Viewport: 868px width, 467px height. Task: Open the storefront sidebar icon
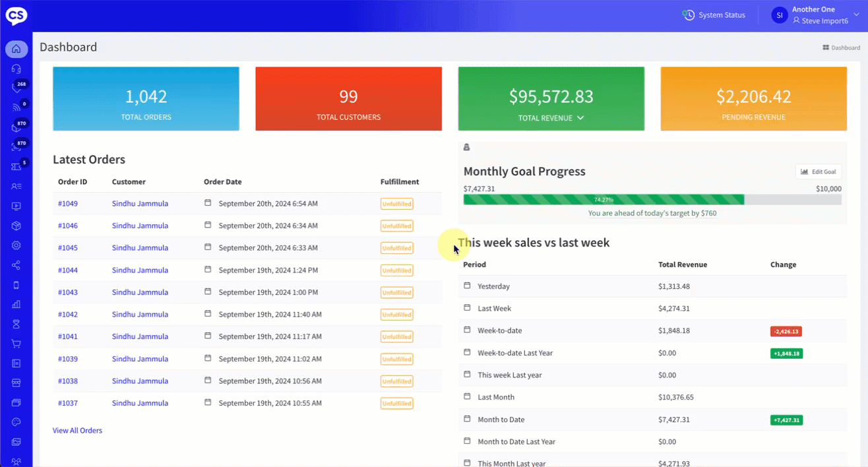tap(16, 383)
